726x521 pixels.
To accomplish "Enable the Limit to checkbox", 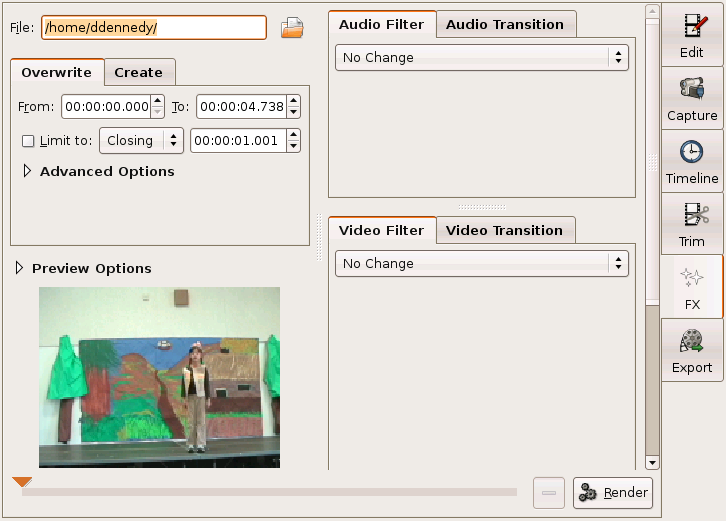I will (28, 141).
